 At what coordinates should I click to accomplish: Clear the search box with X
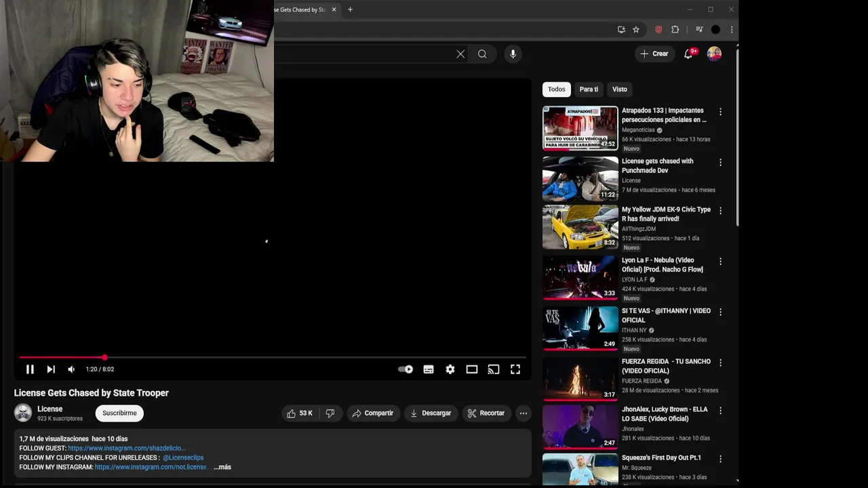point(460,54)
